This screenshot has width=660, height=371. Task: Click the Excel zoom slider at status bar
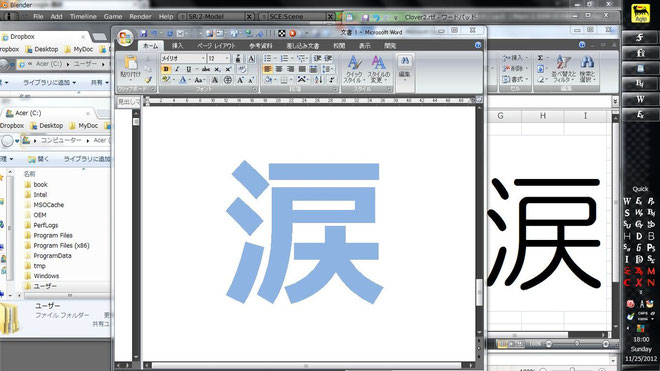(x=577, y=344)
